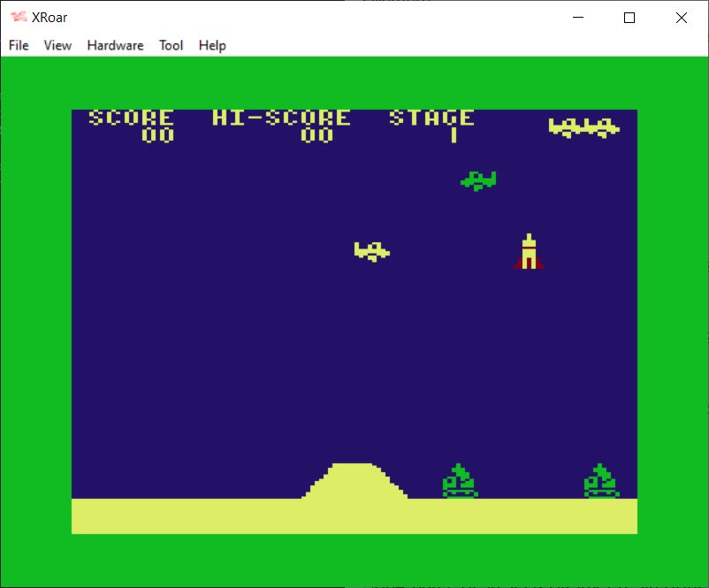Click the STAGE label
709x588 pixels.
(x=431, y=118)
